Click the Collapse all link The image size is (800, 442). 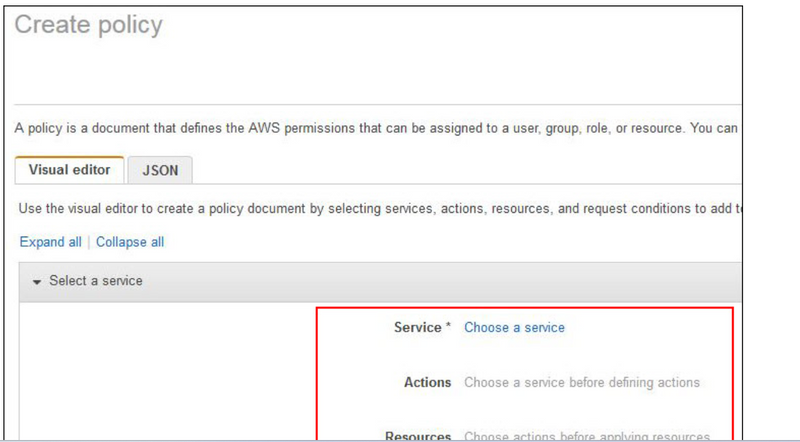130,242
